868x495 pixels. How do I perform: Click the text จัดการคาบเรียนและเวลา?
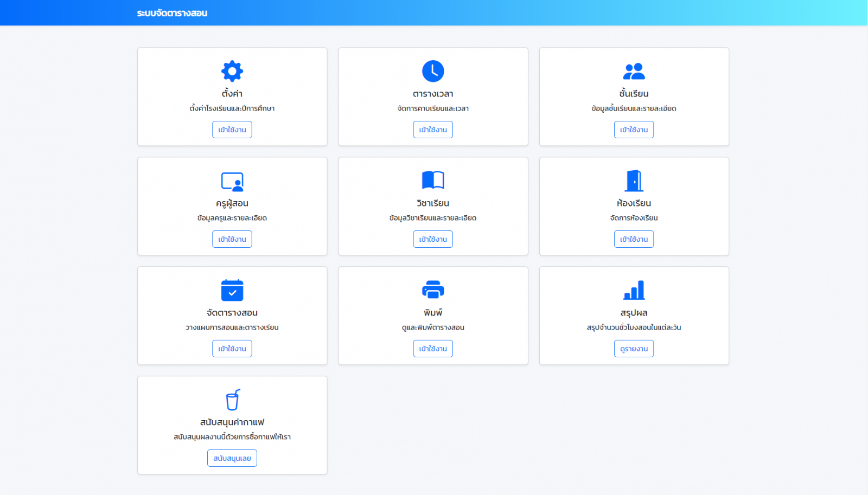pyautogui.click(x=433, y=108)
